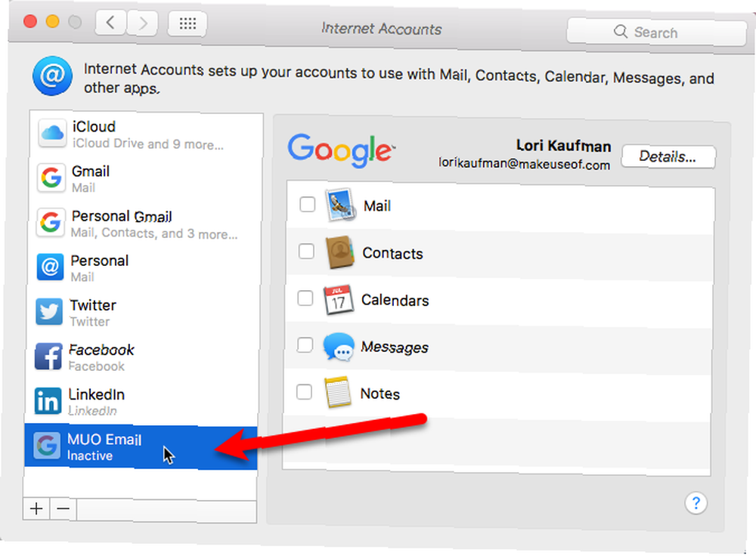Remove account with the minus button
Screen dimensions: 756x556
click(64, 508)
